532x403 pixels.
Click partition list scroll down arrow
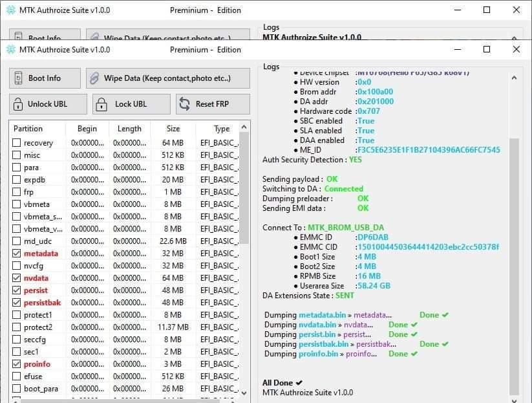click(x=244, y=393)
